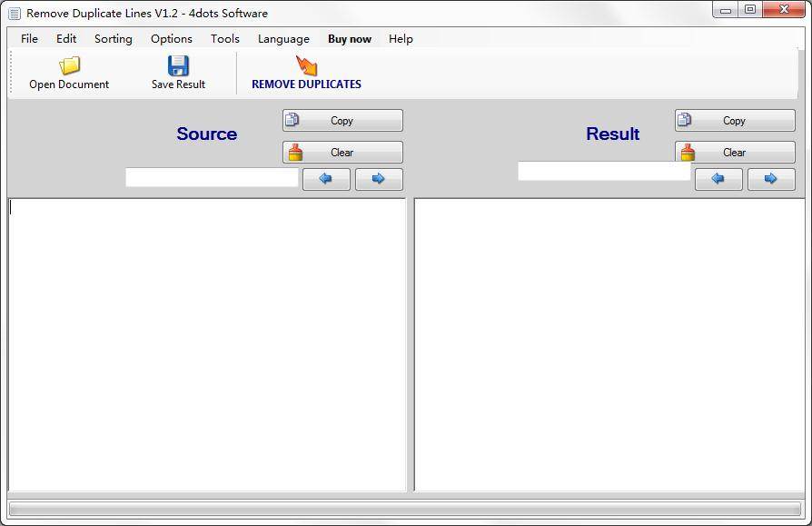Image resolution: width=812 pixels, height=526 pixels.
Task: Click the blue forward arrow under Source
Action: [x=378, y=179]
